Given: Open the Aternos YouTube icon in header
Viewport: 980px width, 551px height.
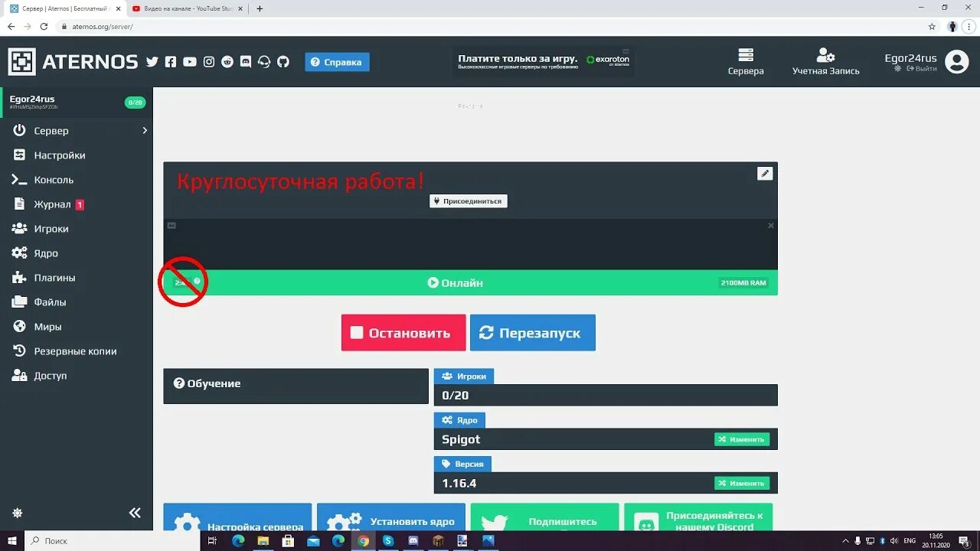Looking at the screenshot, I should pyautogui.click(x=190, y=62).
